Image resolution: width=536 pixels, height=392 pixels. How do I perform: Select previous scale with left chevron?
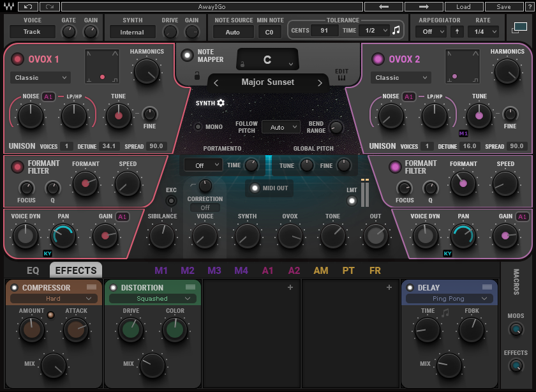coord(216,83)
